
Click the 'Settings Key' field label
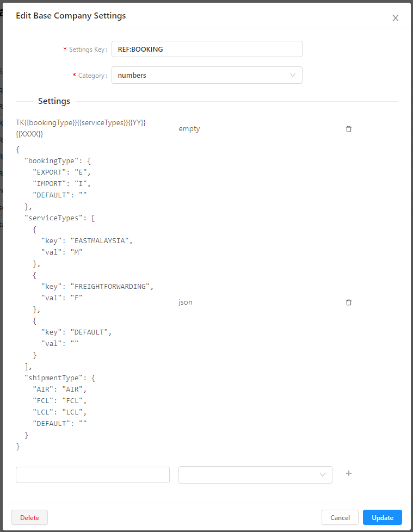(88, 50)
